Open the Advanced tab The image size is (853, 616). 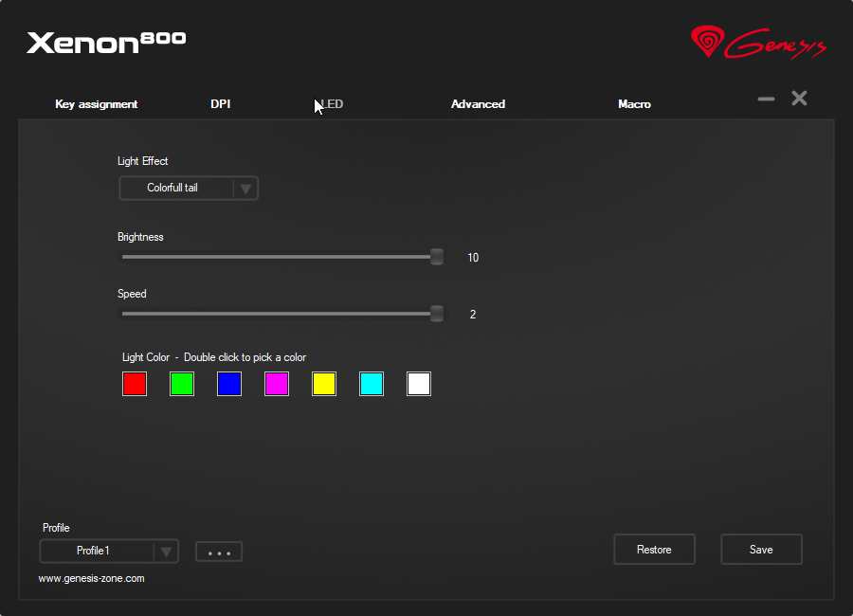pyautogui.click(x=479, y=104)
